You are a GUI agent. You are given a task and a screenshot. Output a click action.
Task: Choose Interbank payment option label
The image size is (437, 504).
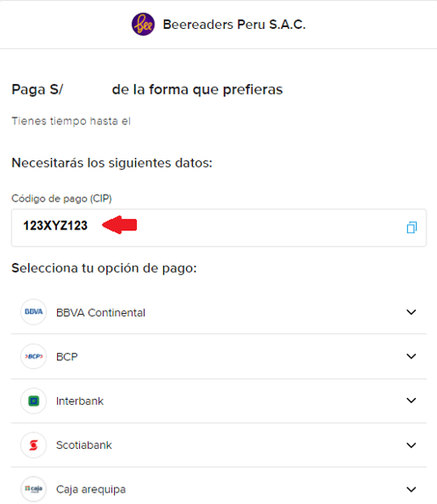(x=80, y=401)
